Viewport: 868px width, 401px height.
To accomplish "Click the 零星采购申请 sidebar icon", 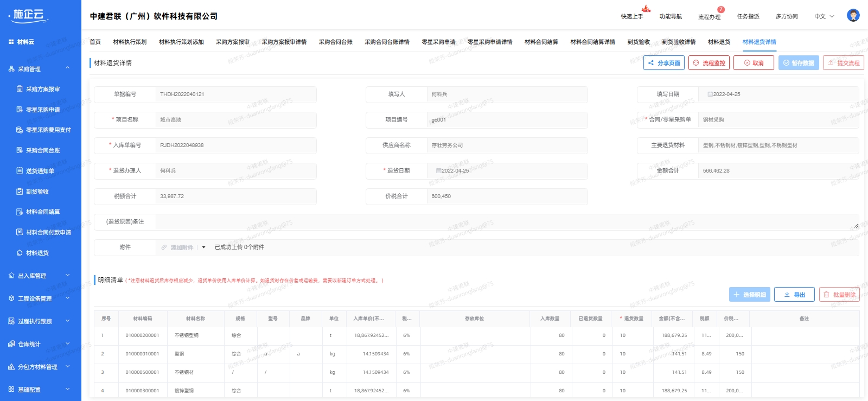I will pos(20,110).
